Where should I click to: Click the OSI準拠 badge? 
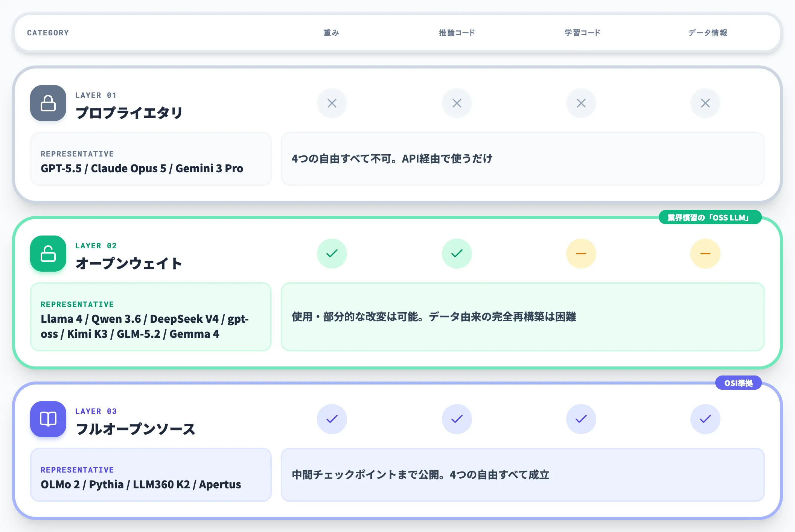[739, 383]
